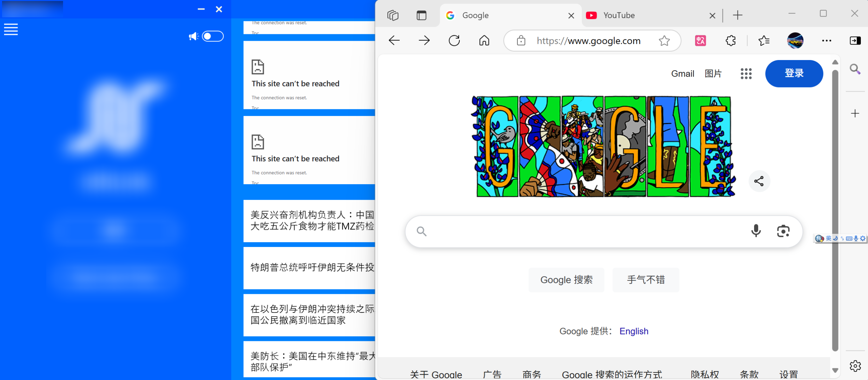
Task: Click the browser refresh button
Action: click(x=454, y=41)
